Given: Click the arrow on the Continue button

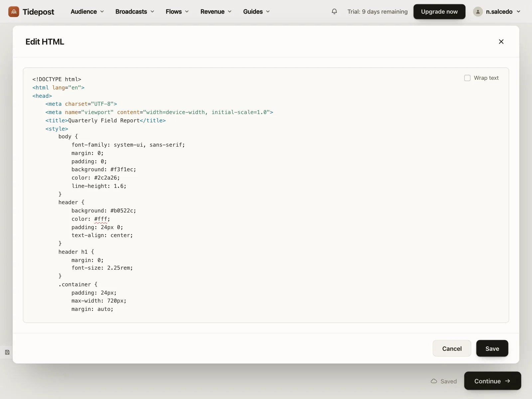Looking at the screenshot, I should pyautogui.click(x=507, y=381).
